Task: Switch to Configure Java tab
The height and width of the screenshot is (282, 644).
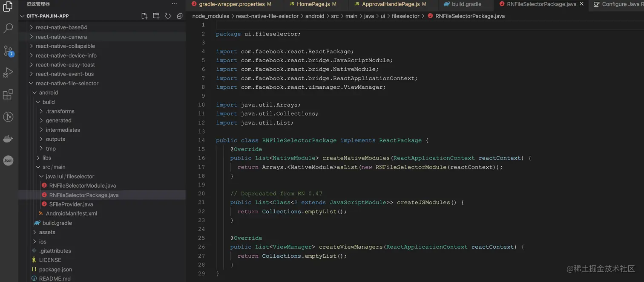Action: (x=617, y=4)
